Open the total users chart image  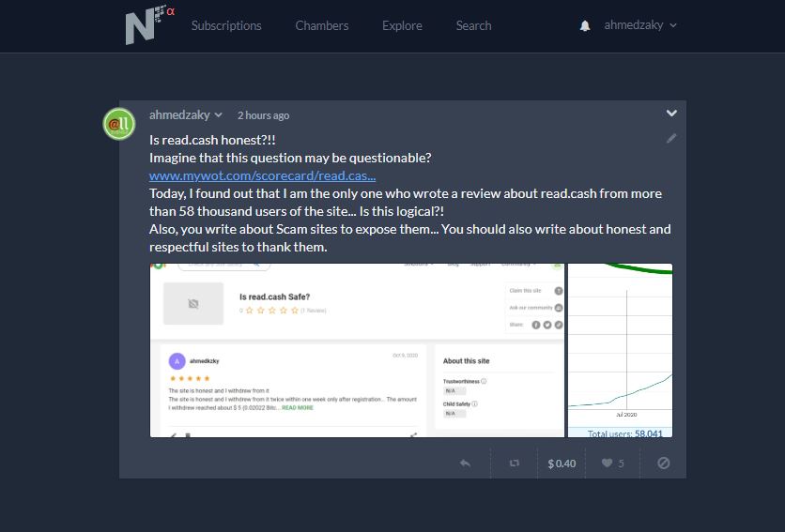click(620, 350)
